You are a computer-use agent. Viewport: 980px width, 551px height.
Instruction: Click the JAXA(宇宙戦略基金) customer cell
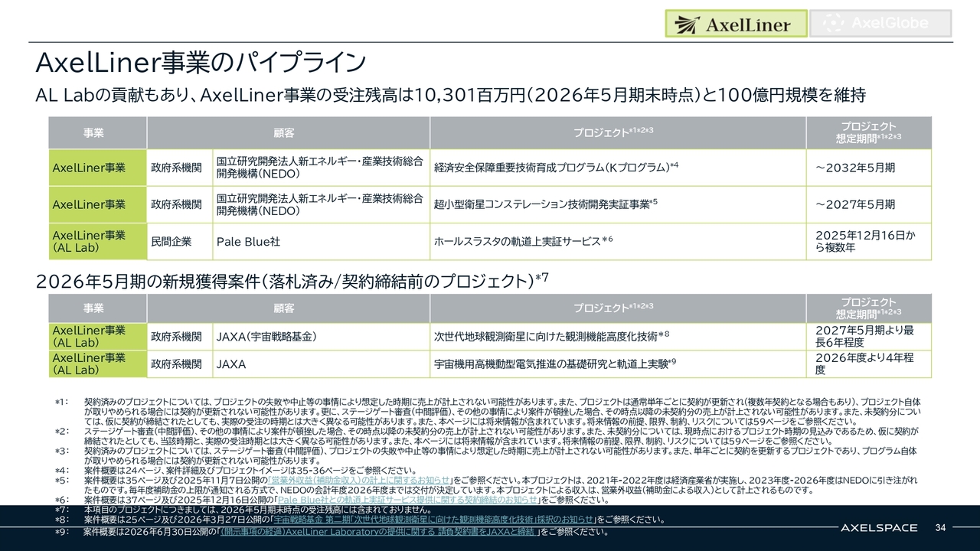(x=320, y=337)
